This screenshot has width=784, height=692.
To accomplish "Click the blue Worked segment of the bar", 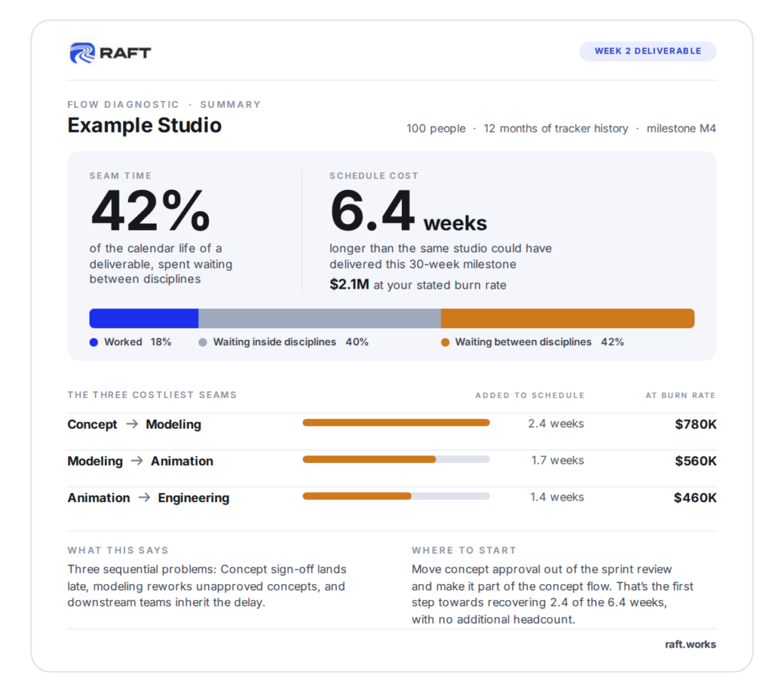I will click(144, 318).
